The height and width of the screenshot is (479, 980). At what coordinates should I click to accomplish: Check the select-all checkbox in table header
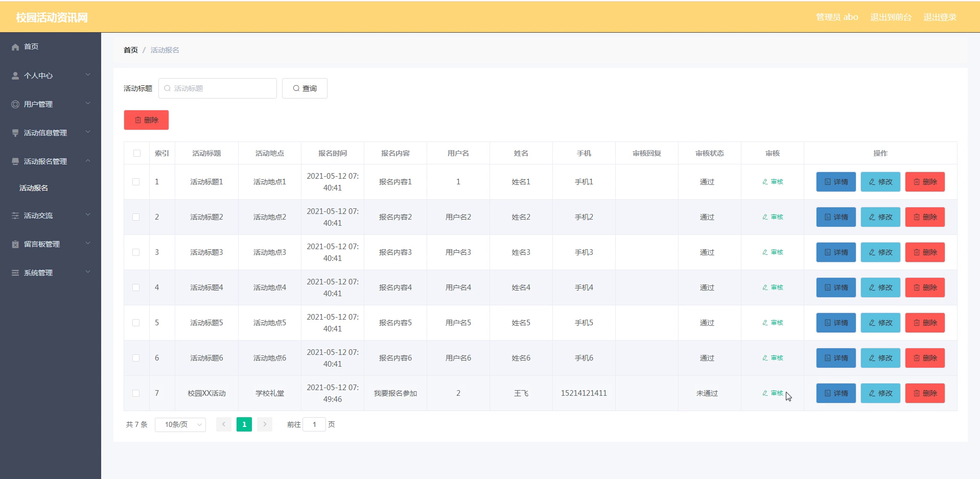(136, 153)
